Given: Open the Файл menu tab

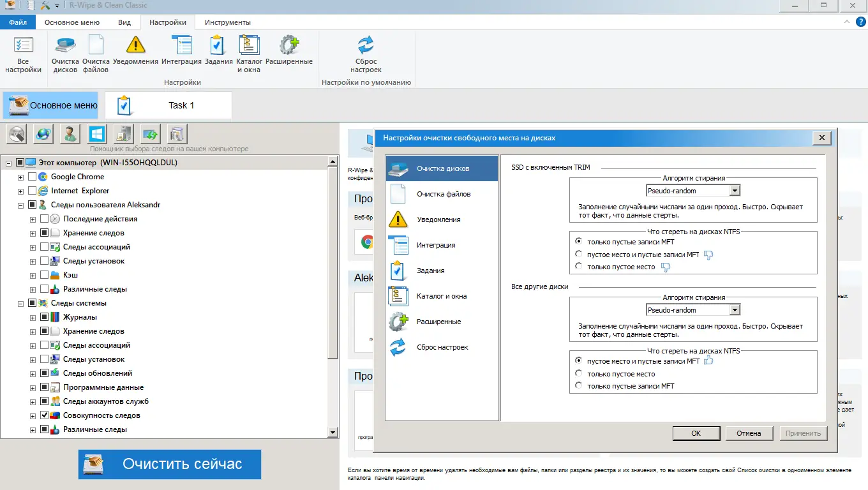Looking at the screenshot, I should [18, 22].
